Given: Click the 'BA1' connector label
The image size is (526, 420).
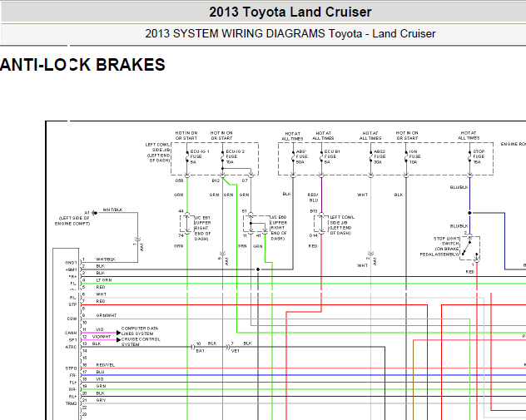Looking at the screenshot, I should tap(200, 351).
